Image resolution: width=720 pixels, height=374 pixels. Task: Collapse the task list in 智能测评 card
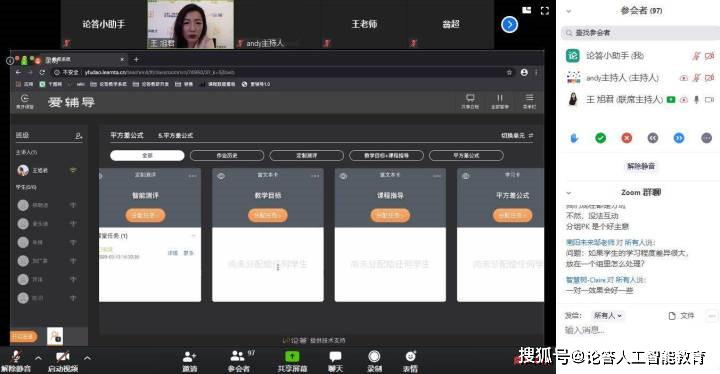tap(193, 236)
